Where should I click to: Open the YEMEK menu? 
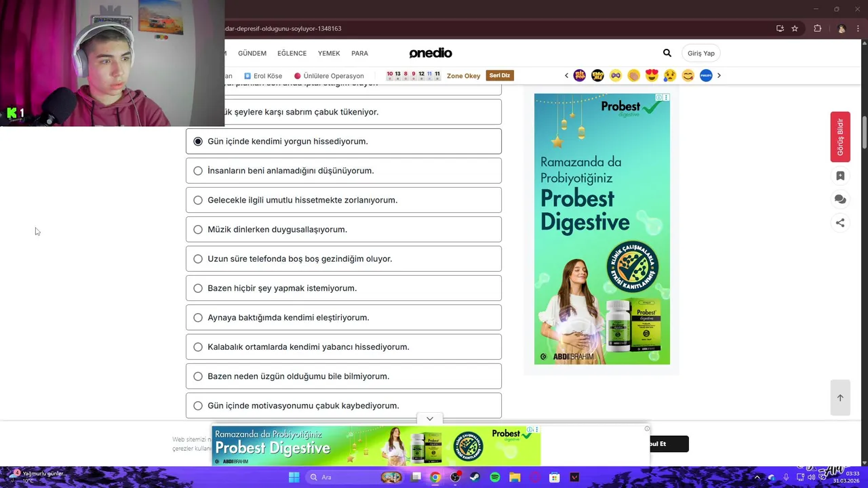329,53
